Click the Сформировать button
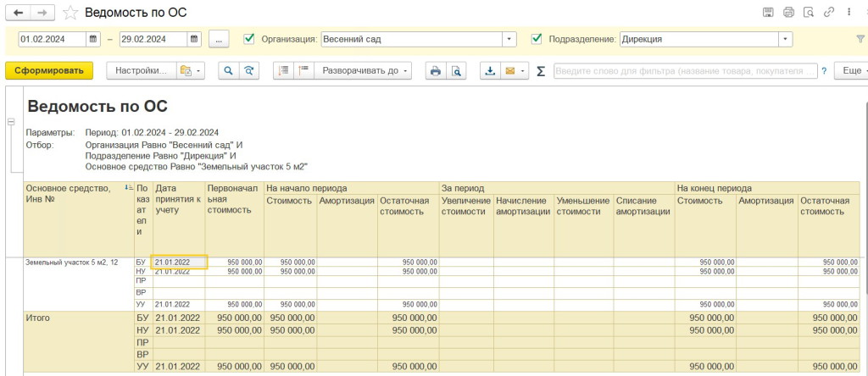Image resolution: width=868 pixels, height=376 pixels. 48,71
